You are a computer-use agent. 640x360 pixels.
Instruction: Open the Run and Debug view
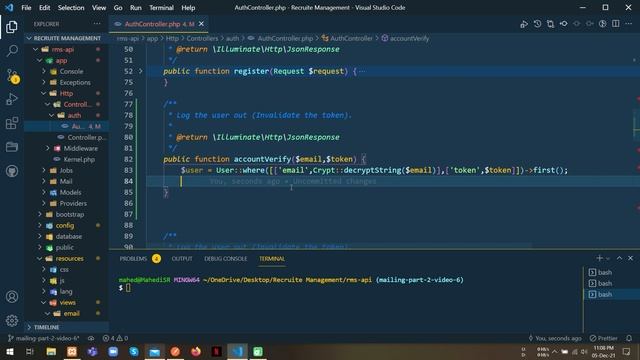pos(12,99)
